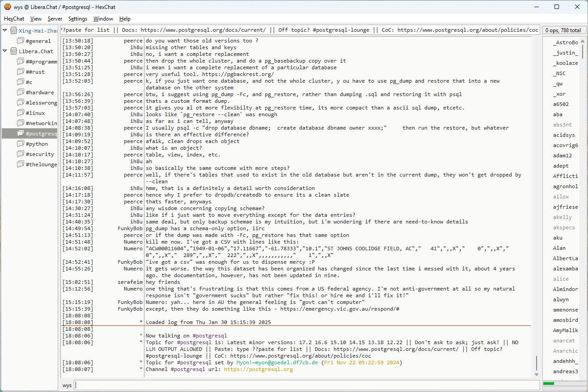Screen dimensions: 588x392
Task: Click the #python channel icon
Action: click(x=21, y=144)
